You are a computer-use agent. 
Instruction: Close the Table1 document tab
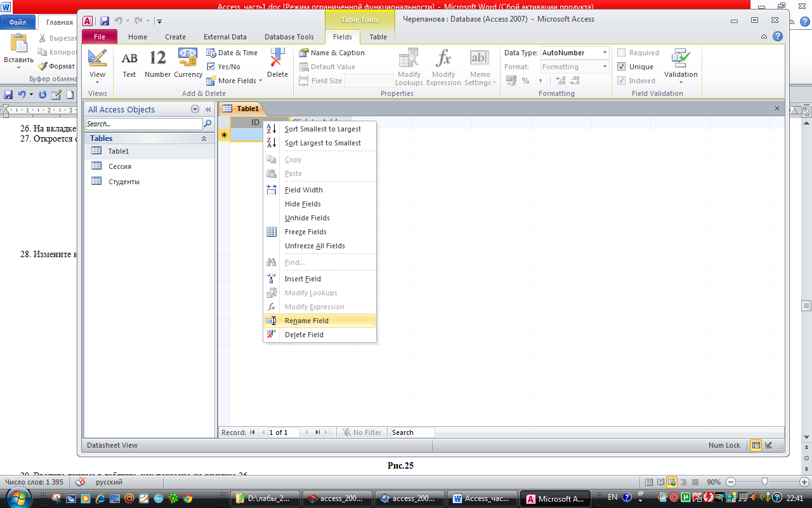tap(777, 109)
